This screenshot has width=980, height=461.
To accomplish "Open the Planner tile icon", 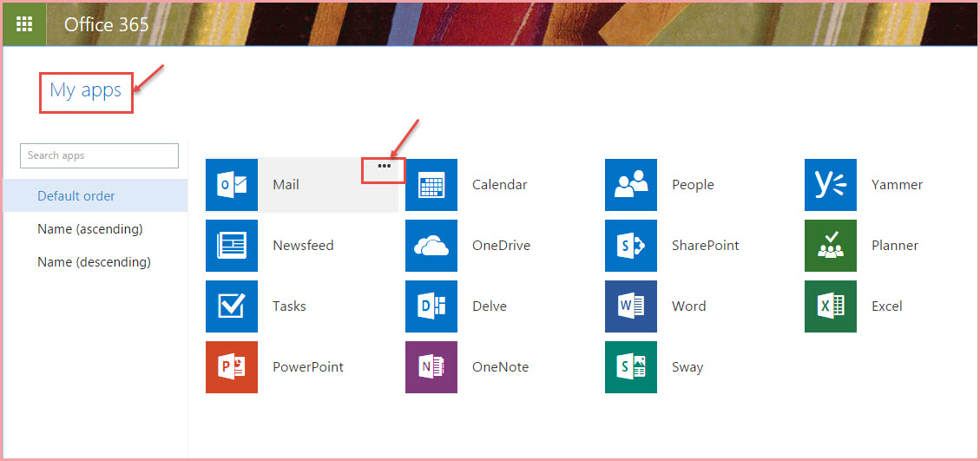I will click(x=831, y=246).
